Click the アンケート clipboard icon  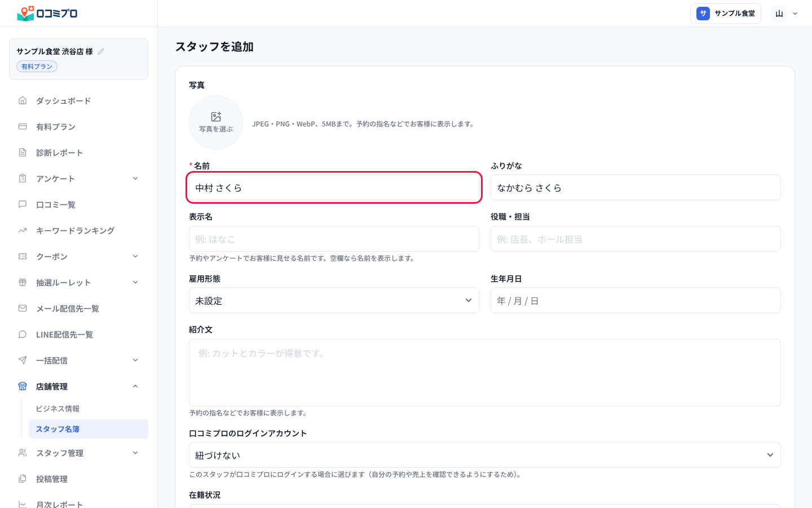coord(23,178)
